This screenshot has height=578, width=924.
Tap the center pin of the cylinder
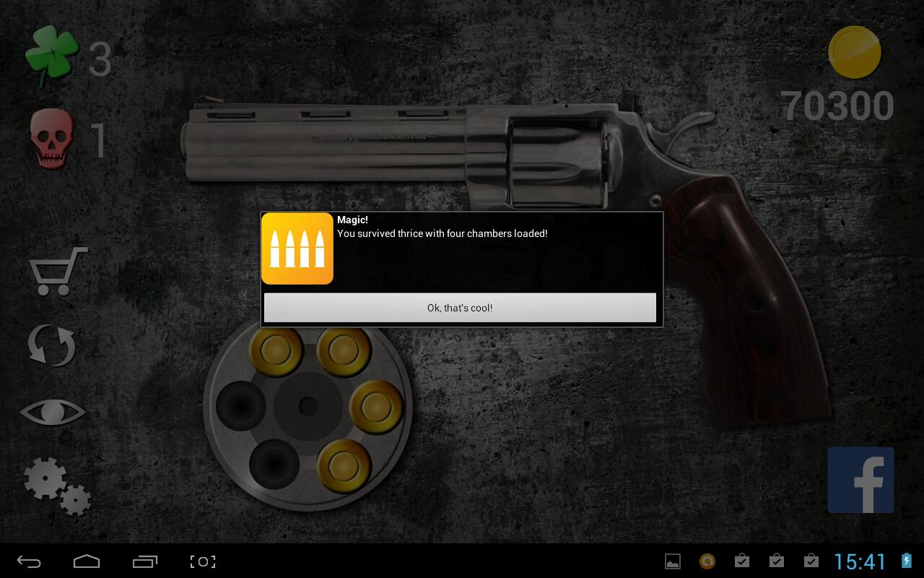(308, 406)
